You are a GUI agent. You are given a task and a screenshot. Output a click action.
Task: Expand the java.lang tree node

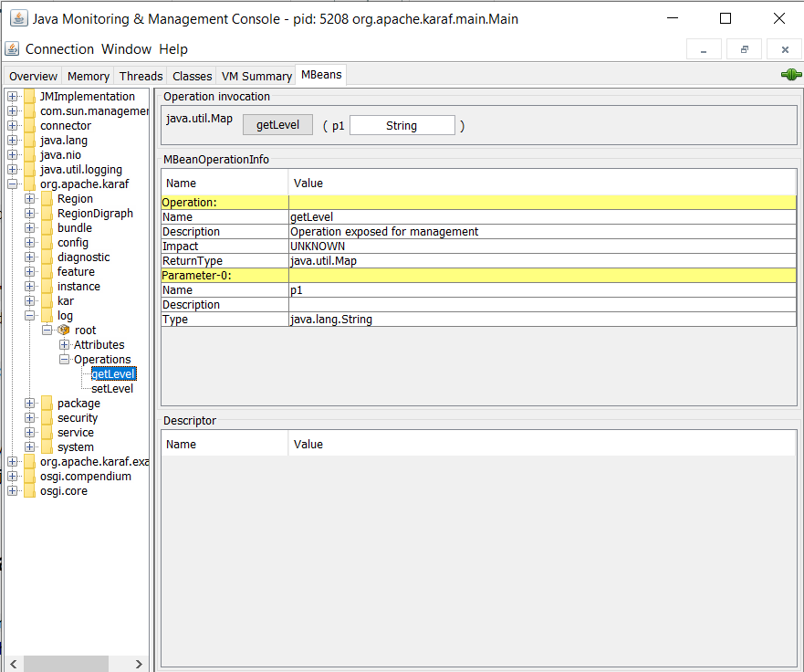(x=13, y=141)
